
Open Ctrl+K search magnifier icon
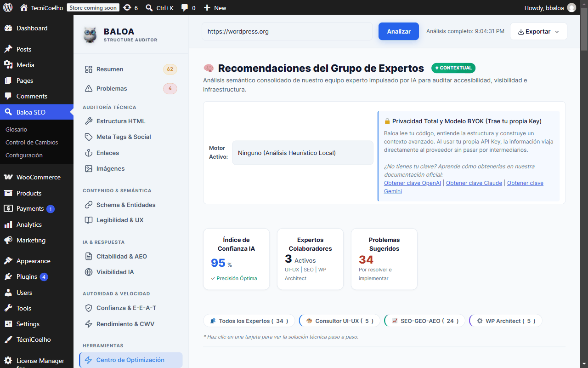[x=149, y=7]
